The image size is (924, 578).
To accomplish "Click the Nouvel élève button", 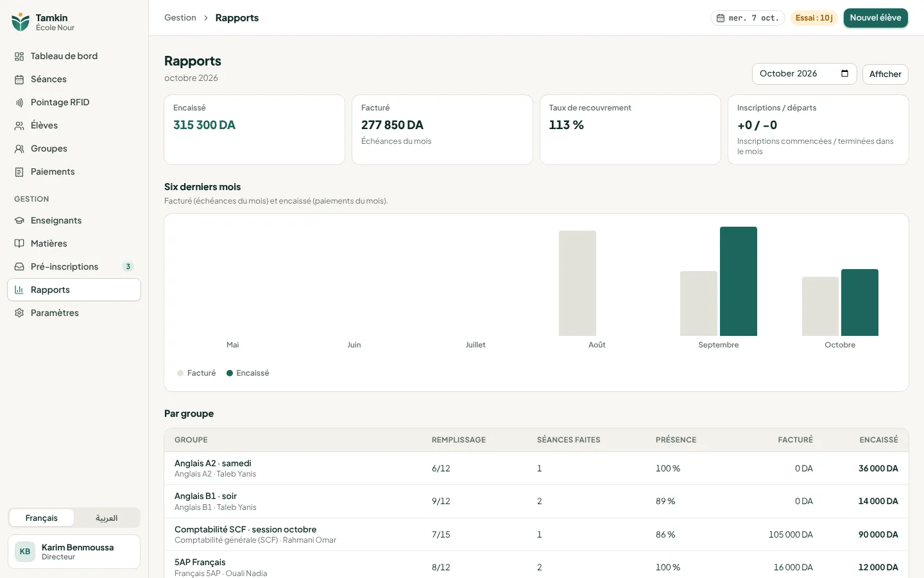I will [875, 18].
